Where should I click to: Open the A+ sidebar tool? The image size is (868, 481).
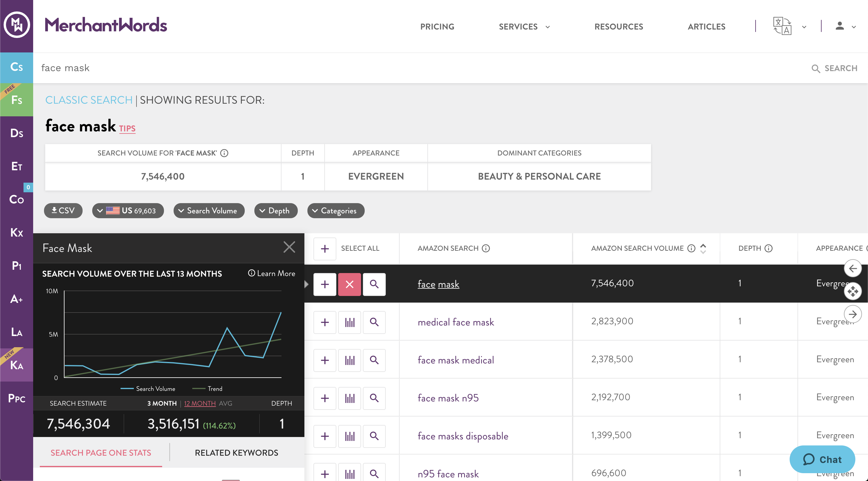(17, 299)
